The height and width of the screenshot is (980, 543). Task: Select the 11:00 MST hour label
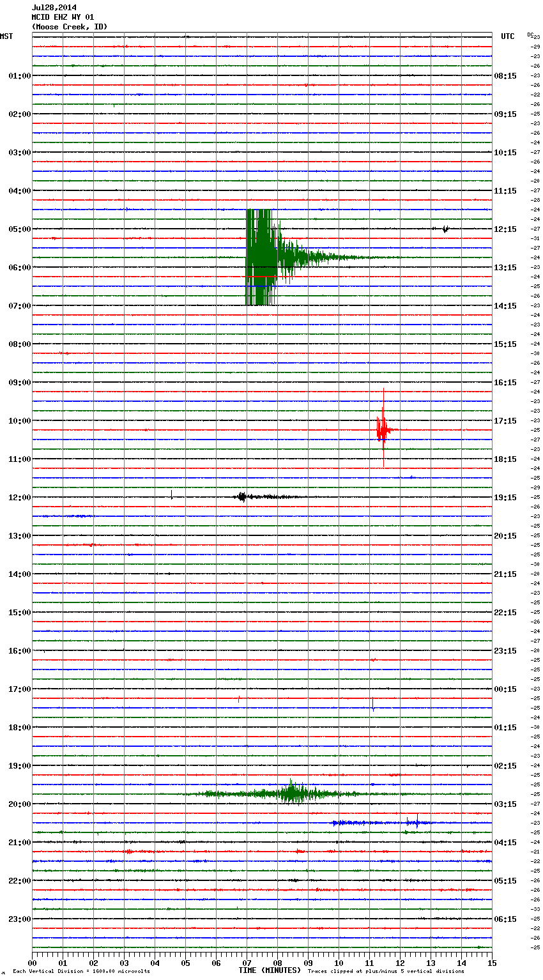tap(20, 459)
